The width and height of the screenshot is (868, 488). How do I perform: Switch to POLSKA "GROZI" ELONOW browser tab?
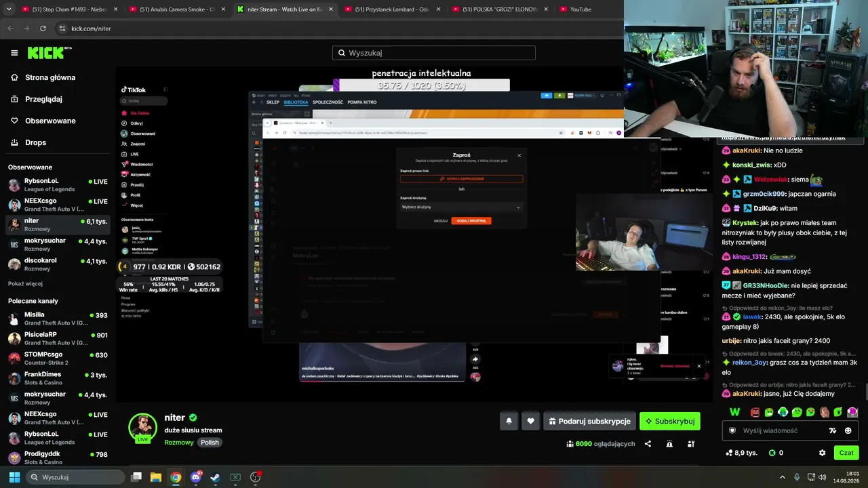coord(500,9)
